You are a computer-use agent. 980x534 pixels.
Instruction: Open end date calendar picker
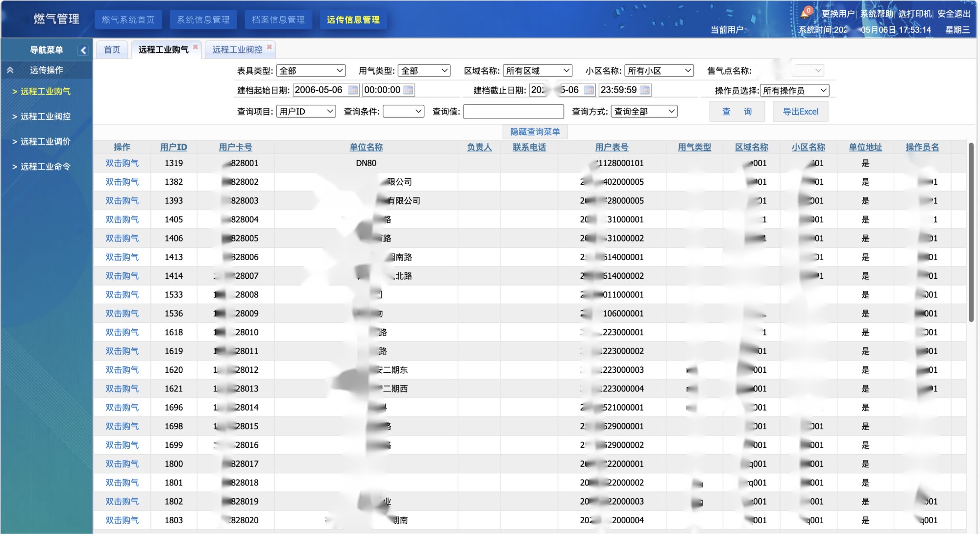click(589, 90)
